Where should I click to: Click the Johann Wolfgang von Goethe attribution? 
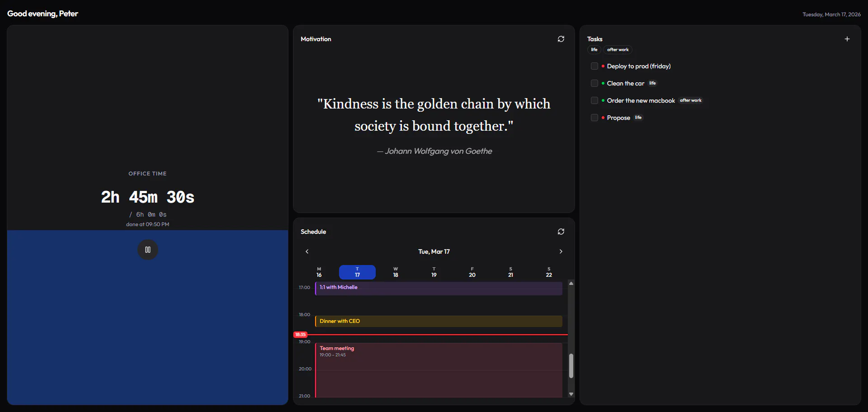[434, 151]
